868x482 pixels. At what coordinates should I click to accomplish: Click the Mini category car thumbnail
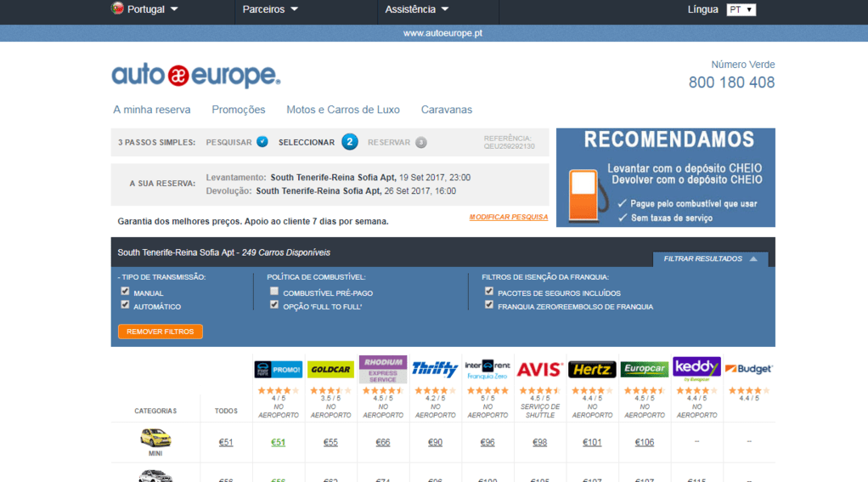(155, 438)
